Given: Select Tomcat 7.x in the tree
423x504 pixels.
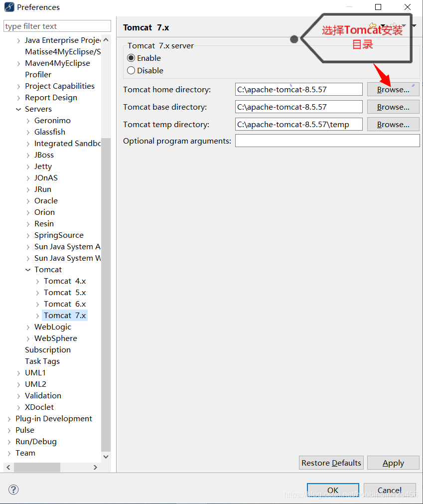Looking at the screenshot, I should point(65,316).
